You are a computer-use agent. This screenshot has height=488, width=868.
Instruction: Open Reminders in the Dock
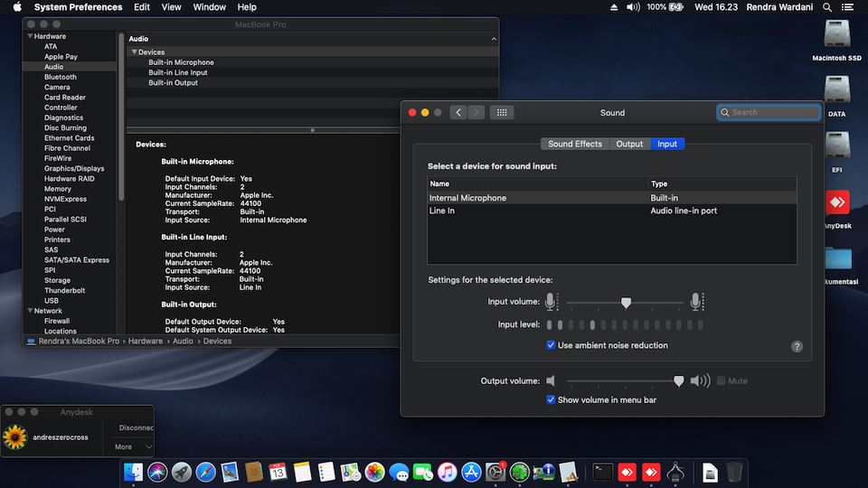coord(326,472)
